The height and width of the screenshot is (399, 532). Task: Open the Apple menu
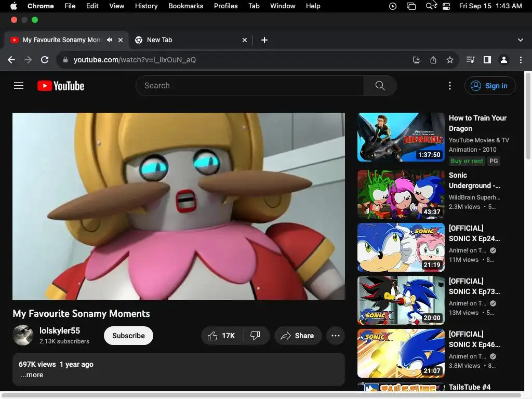click(x=14, y=6)
